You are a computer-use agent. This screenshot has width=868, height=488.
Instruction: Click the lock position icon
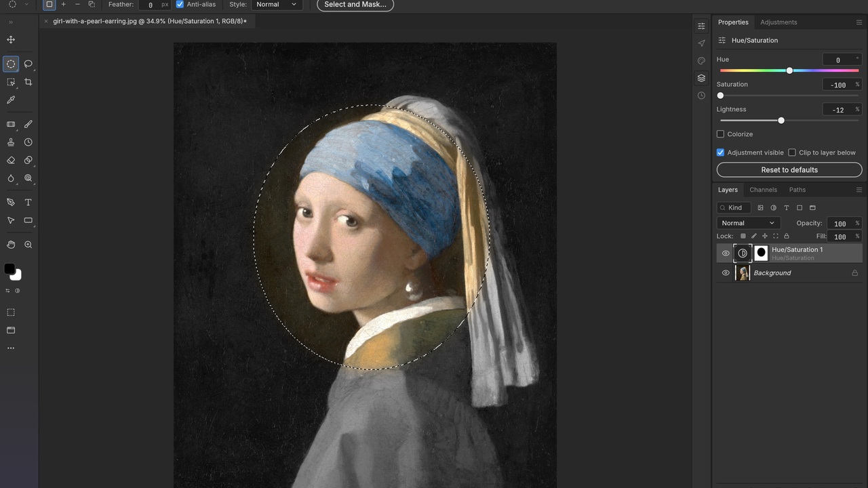tap(765, 236)
